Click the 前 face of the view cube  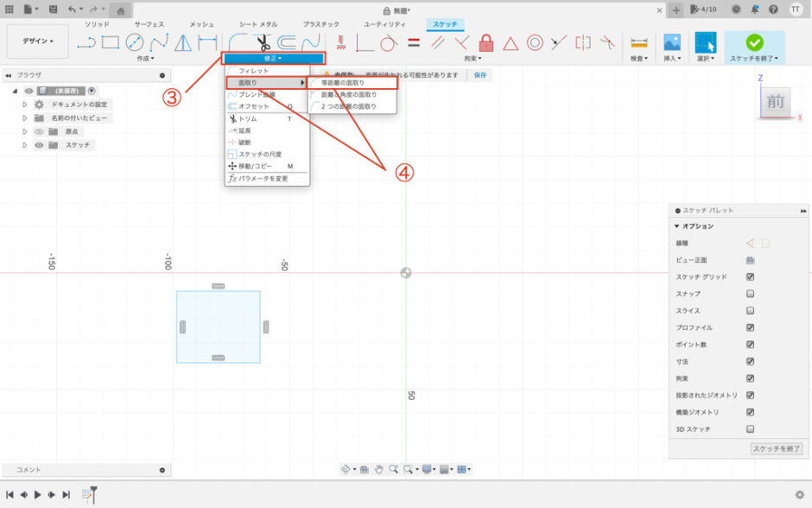[x=775, y=103]
